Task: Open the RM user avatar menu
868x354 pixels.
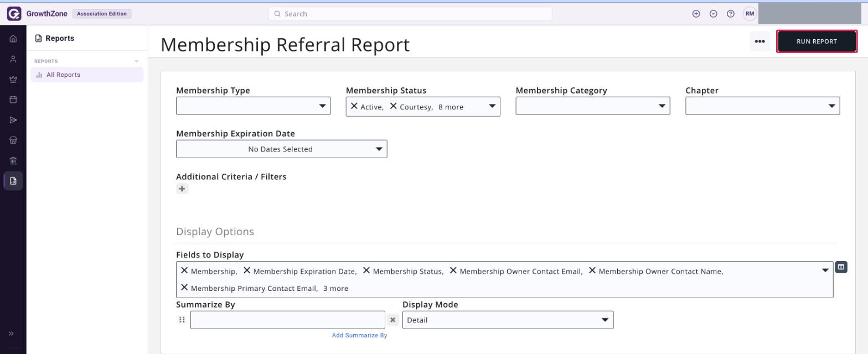Action: pyautogui.click(x=750, y=14)
